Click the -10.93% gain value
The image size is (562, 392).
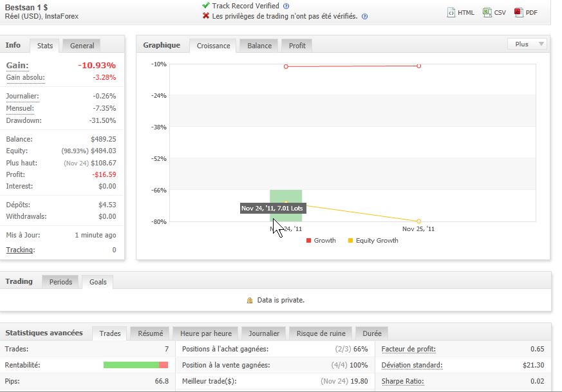pos(97,65)
